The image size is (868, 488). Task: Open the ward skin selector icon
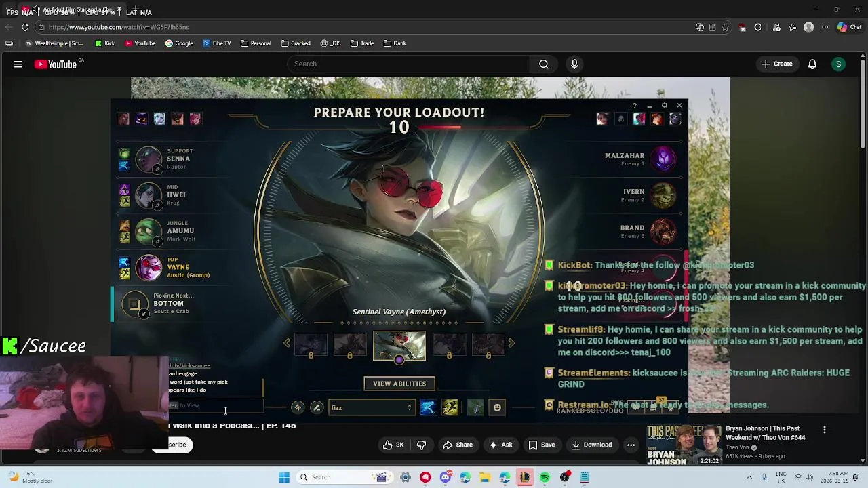pos(475,407)
